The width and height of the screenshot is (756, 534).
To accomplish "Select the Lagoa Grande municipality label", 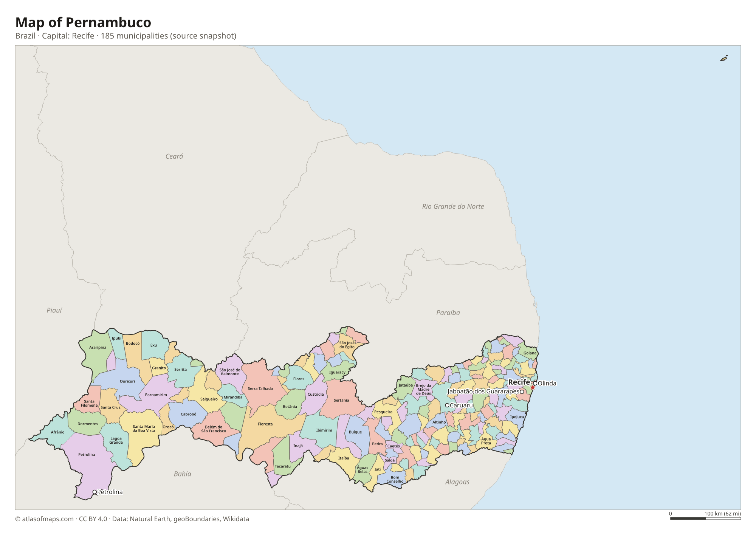I will (116, 441).
